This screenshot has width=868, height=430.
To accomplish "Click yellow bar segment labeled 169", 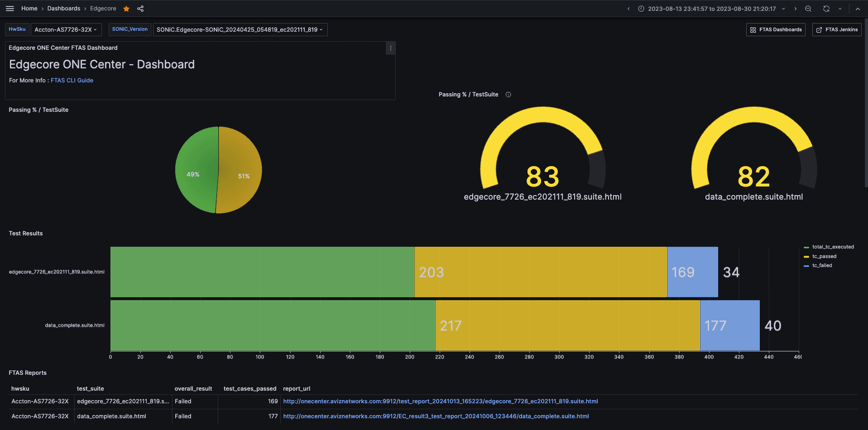I will pos(541,272).
